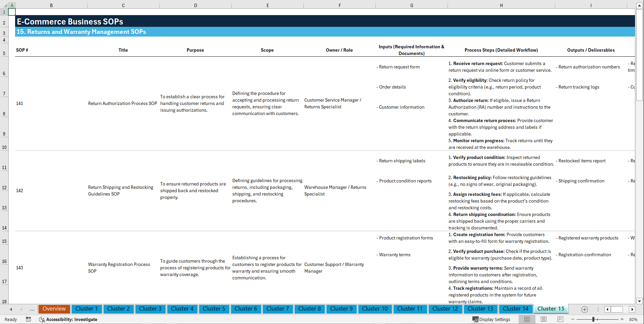Switch to the Cluster 7 tab

pos(278,309)
